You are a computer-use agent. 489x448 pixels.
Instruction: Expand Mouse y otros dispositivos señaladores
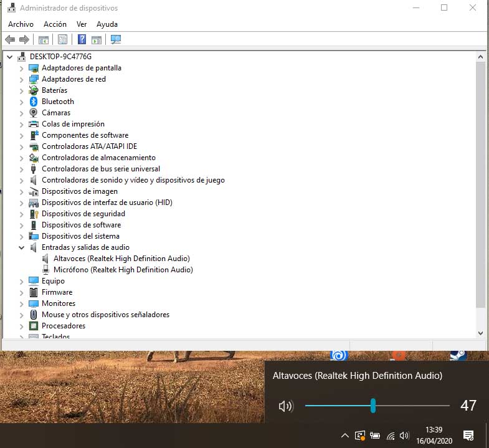tap(21, 315)
